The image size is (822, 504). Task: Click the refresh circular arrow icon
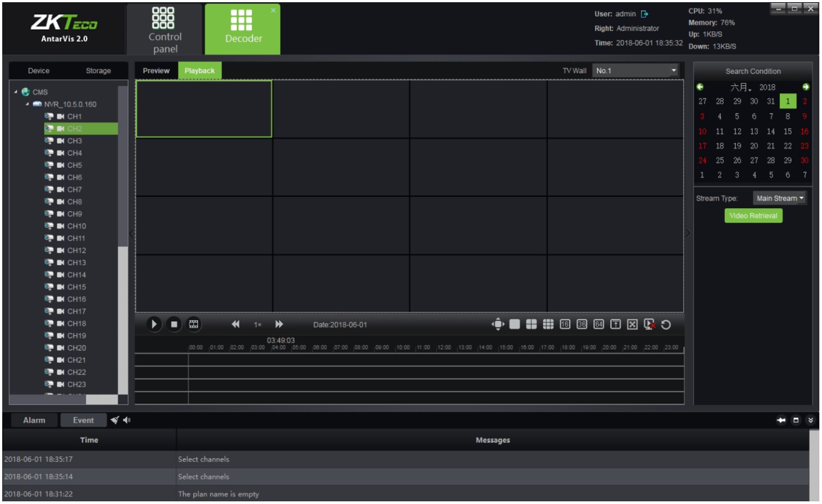click(666, 325)
